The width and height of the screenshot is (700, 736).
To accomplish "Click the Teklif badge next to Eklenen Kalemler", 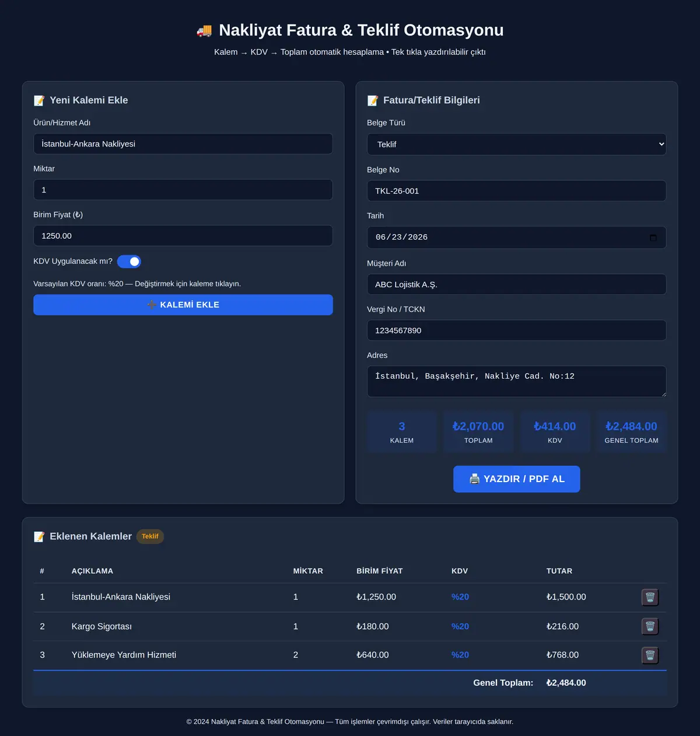I will (x=150, y=536).
